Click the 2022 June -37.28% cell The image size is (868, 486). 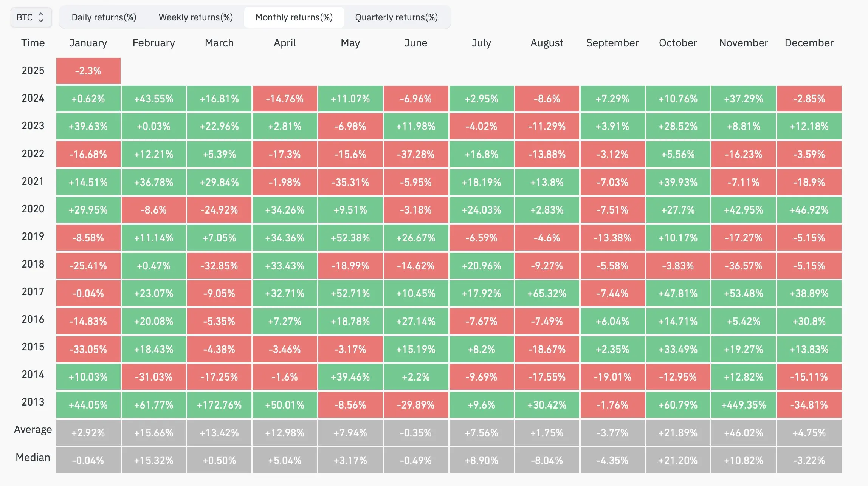click(x=416, y=154)
